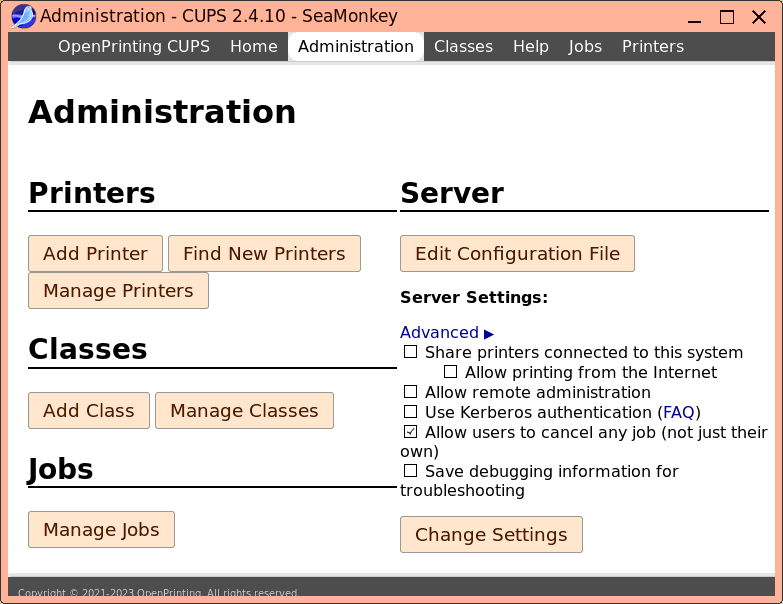
Task: Enable Save debugging information checkbox
Action: point(410,471)
